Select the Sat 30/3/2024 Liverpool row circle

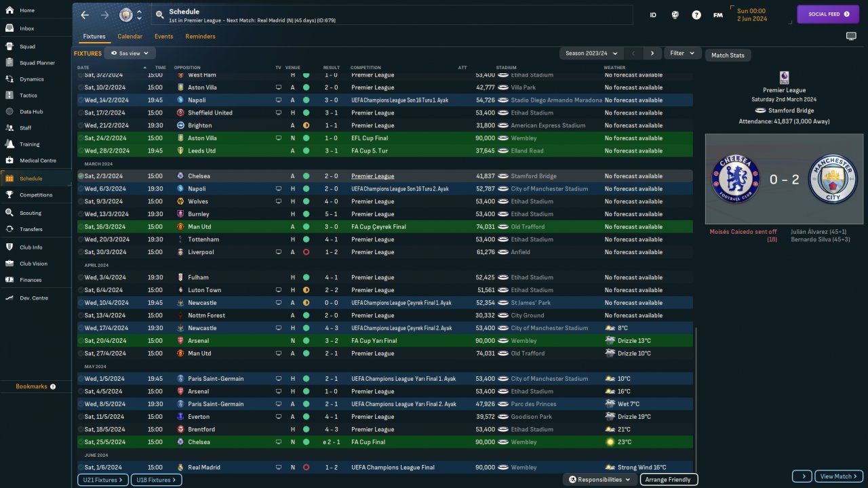(81, 252)
